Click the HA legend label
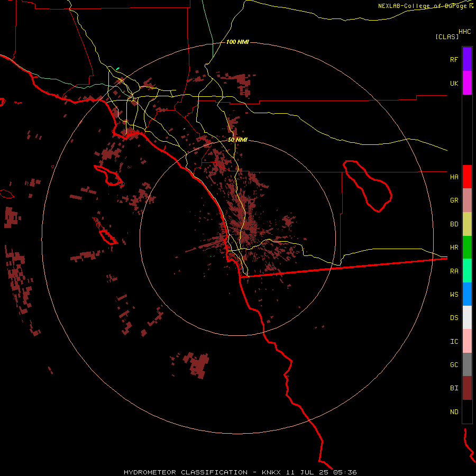 (x=454, y=177)
